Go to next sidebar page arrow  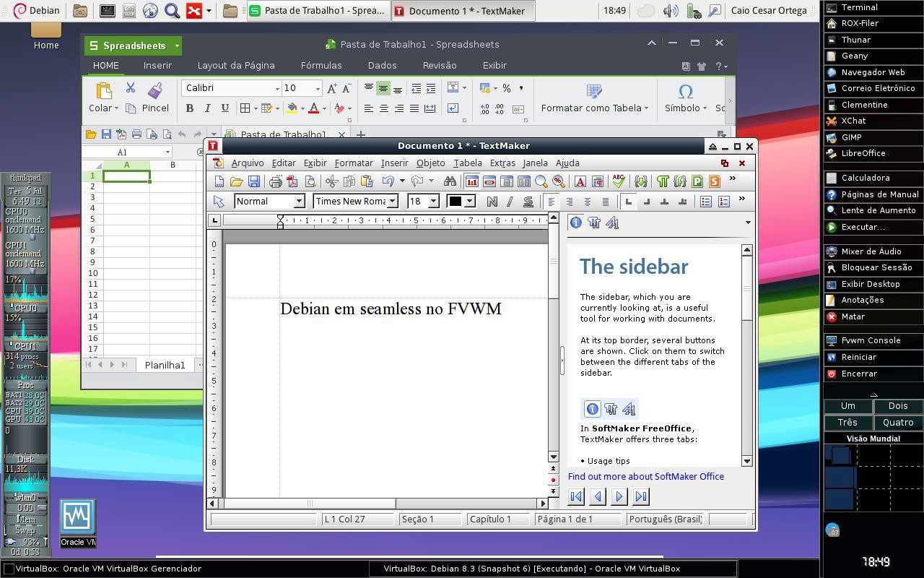[619, 496]
